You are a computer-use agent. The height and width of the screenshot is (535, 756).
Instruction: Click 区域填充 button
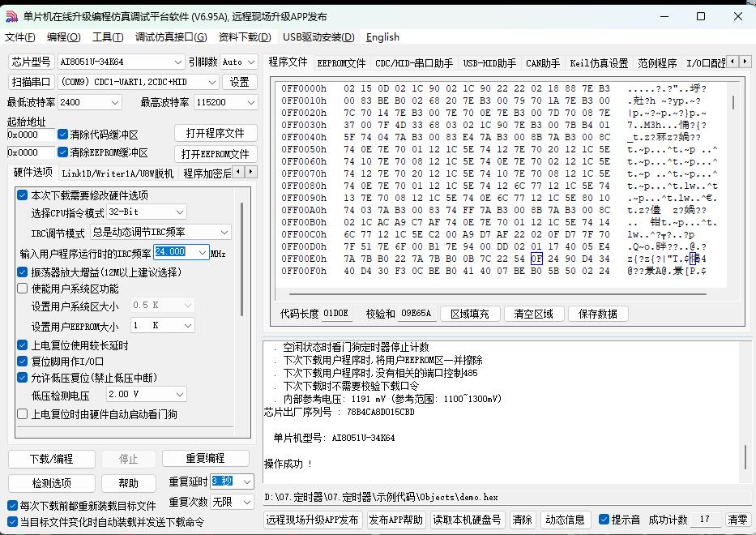(x=470, y=314)
